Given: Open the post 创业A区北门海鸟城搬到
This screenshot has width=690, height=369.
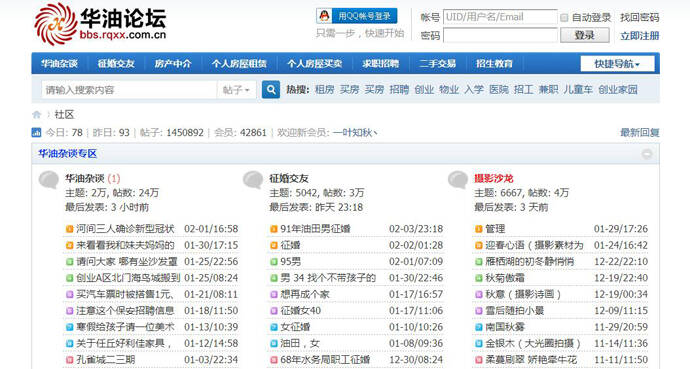Looking at the screenshot, I should pos(128,278).
